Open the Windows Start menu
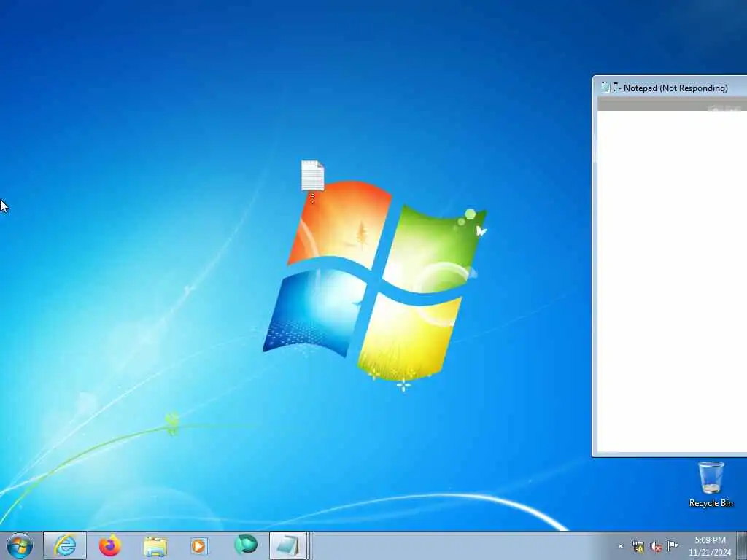Image resolution: width=747 pixels, height=560 pixels. click(x=20, y=545)
